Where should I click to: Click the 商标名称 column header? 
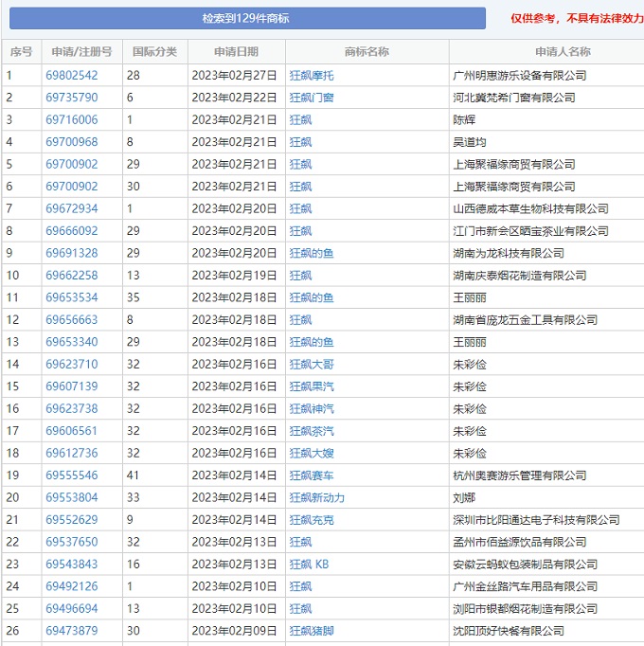(367, 52)
